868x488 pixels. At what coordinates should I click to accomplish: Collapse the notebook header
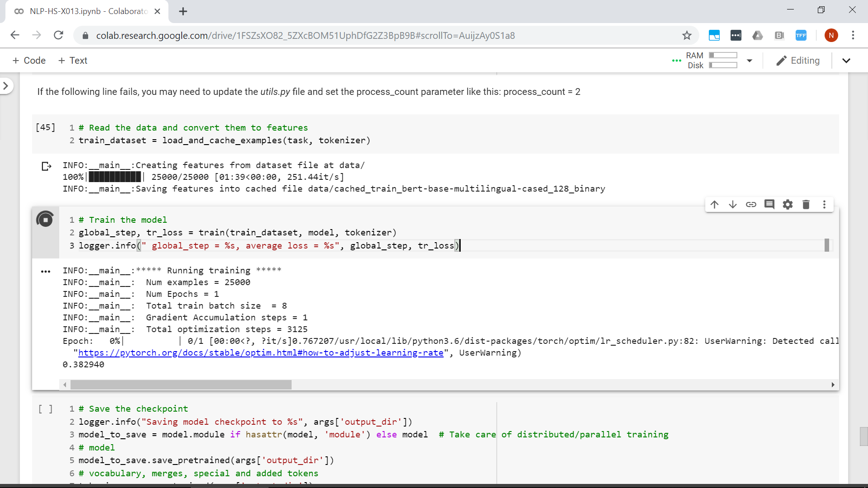(846, 61)
